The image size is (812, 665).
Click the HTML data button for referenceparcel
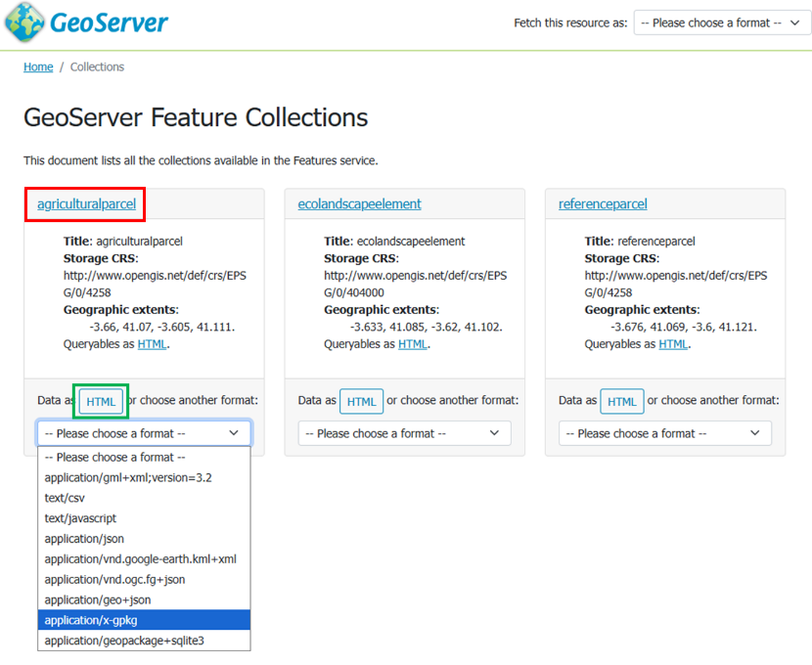622,401
